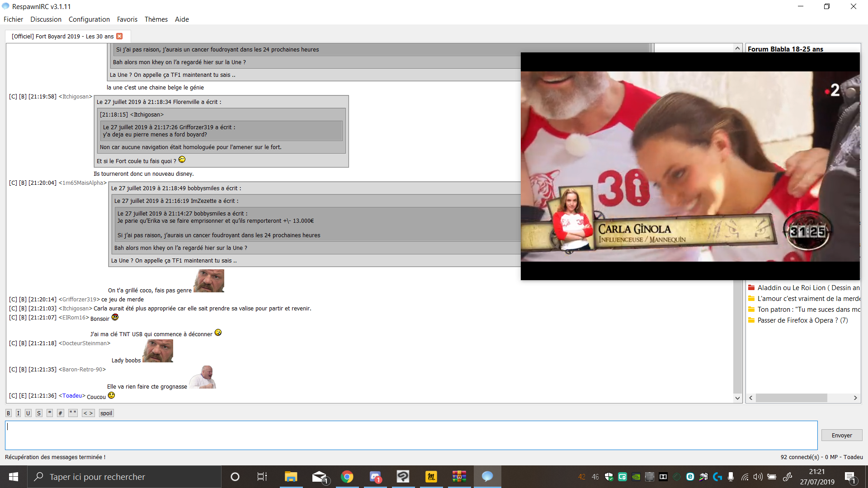Viewport: 868px width, 488px height.
Task: Open the Fichier menu
Action: click(14, 19)
